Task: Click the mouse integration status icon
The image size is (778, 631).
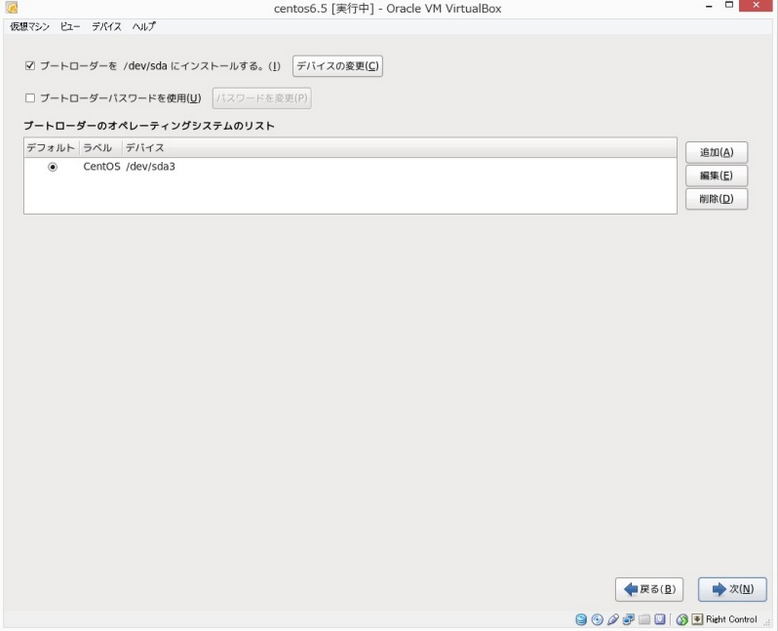Action: point(682,619)
